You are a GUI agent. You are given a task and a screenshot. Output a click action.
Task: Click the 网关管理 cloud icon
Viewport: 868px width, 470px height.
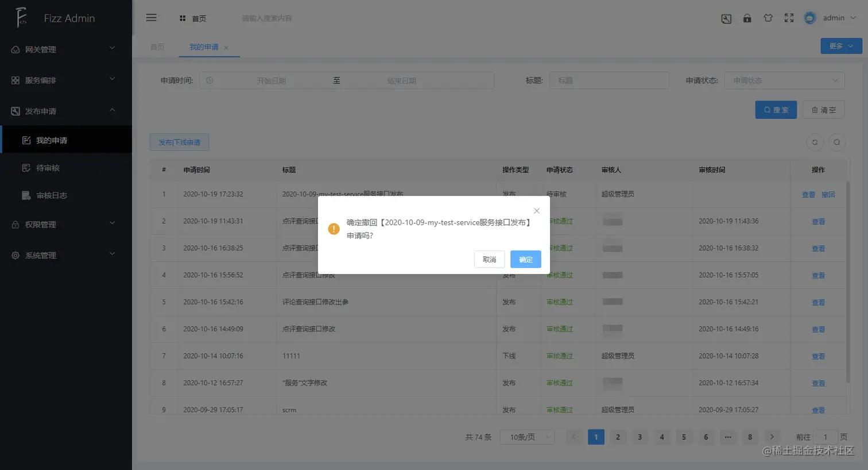point(15,49)
